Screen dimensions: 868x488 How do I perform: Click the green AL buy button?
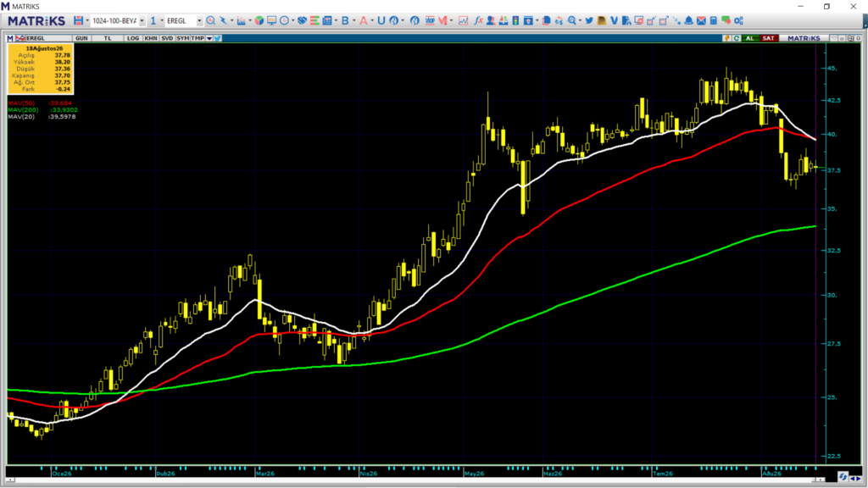point(750,38)
